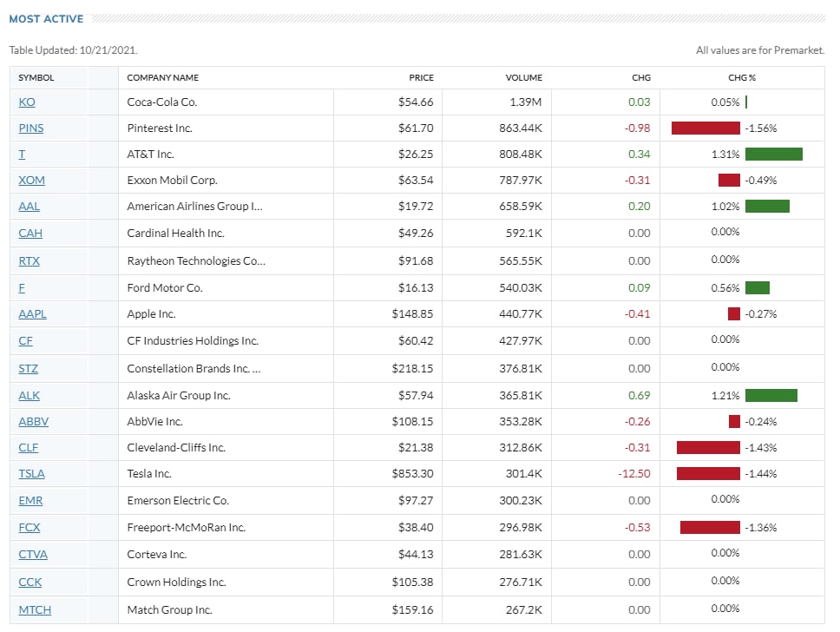Screen dimensions: 840x632
Task: Open the CF ticker link
Action: tap(25, 341)
